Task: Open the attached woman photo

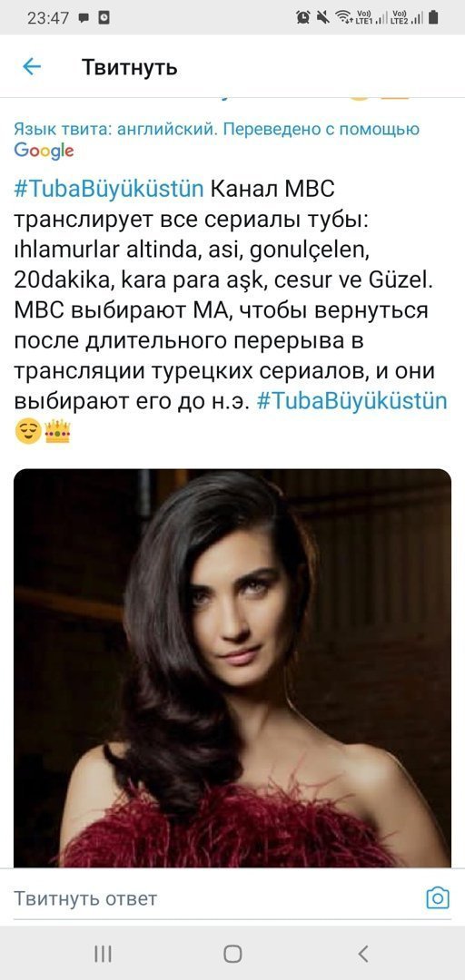Action: coord(232,668)
